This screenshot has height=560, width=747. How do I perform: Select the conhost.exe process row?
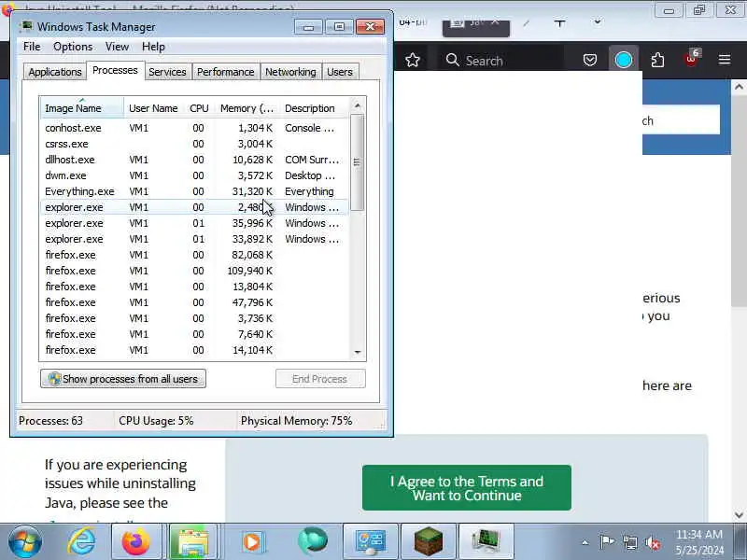[x=194, y=128]
